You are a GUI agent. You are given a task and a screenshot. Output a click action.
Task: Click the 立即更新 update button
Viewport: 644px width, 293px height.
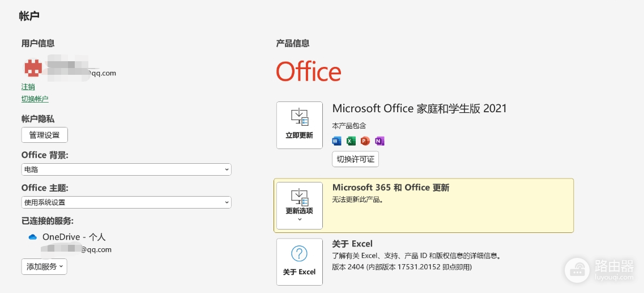click(300, 125)
